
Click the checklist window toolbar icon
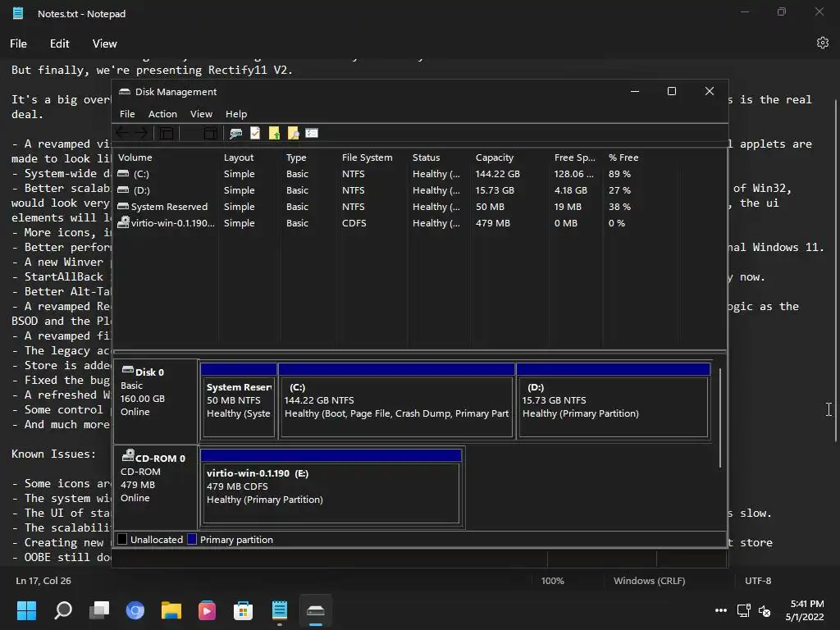[x=312, y=133]
